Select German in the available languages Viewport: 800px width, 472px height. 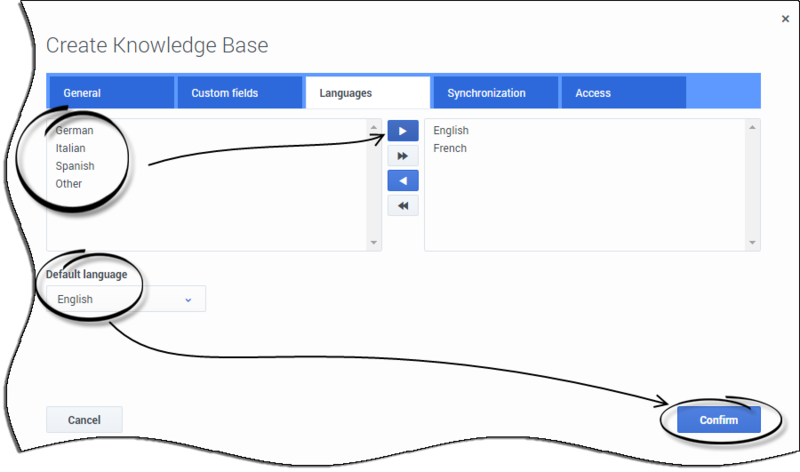point(74,131)
